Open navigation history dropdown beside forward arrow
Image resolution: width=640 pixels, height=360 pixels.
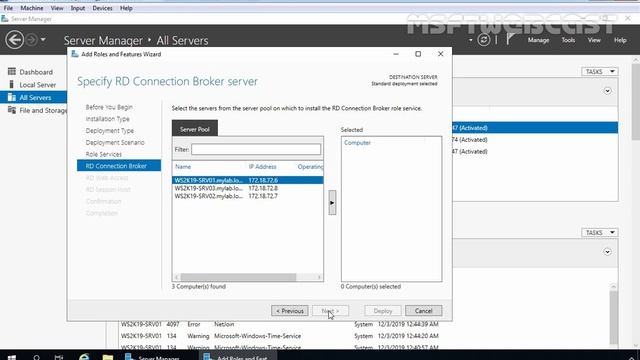click(x=43, y=40)
